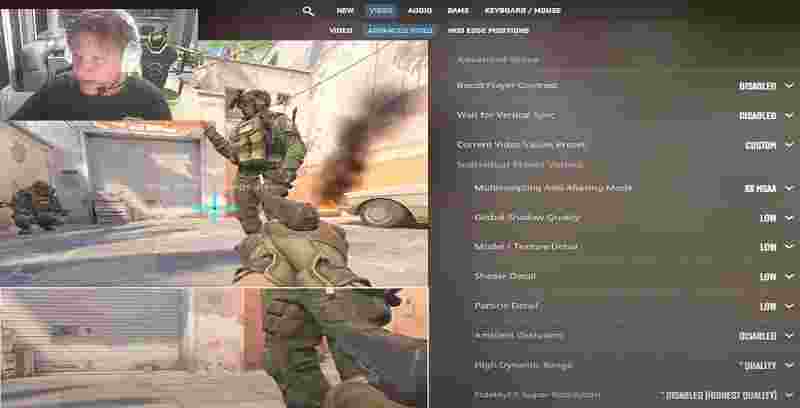Select the Advanced Video sub-tab
800x408 pixels.
pyautogui.click(x=400, y=30)
